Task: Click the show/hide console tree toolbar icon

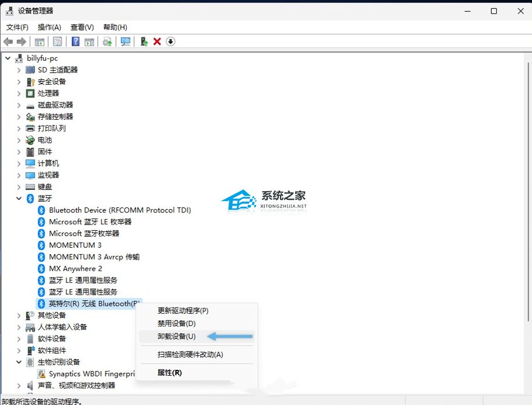Action: click(40, 41)
